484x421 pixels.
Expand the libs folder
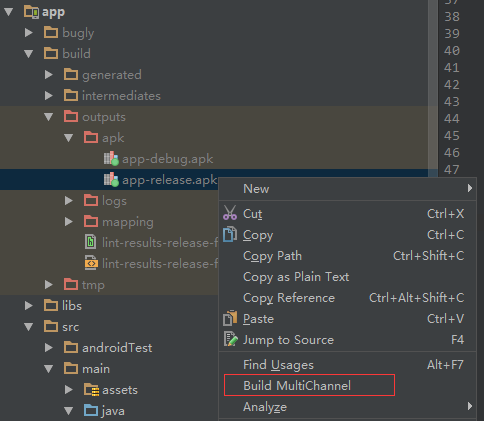click(29, 305)
